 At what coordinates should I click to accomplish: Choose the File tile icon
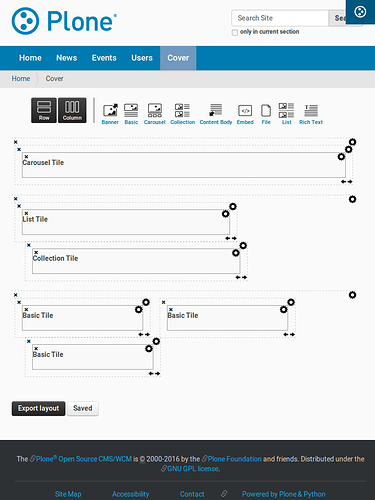(x=266, y=114)
